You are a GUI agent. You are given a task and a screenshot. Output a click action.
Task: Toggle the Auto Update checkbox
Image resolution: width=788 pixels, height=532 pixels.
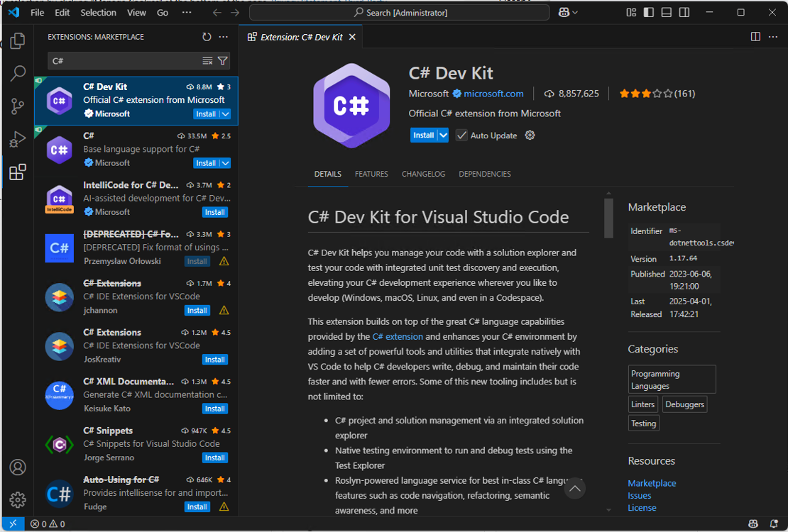click(462, 135)
